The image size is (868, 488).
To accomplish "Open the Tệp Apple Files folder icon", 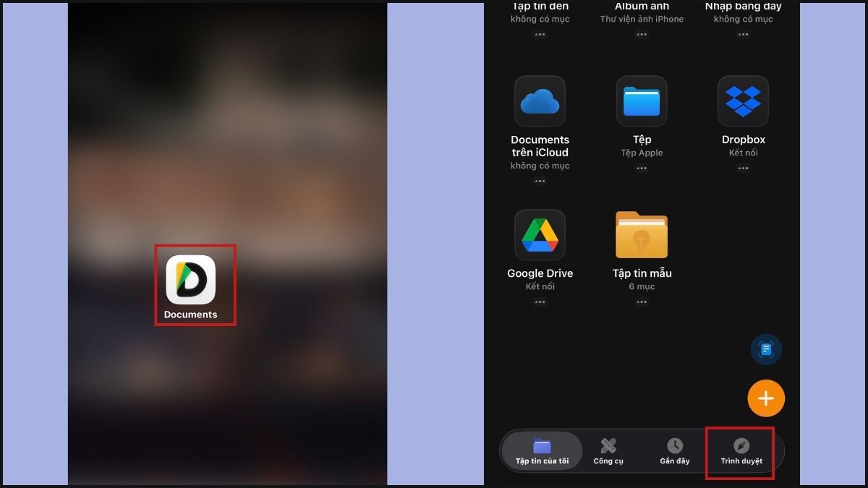I will pos(642,101).
